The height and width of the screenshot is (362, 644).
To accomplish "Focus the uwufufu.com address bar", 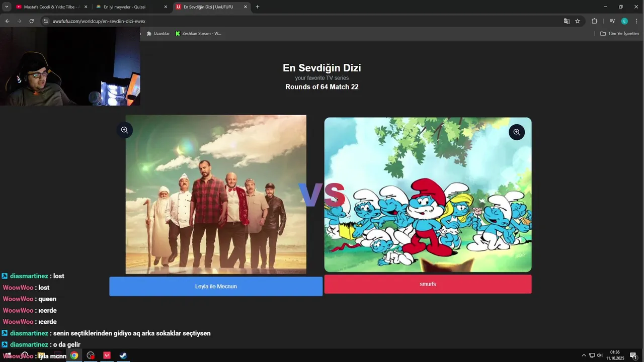I will tap(302, 21).
